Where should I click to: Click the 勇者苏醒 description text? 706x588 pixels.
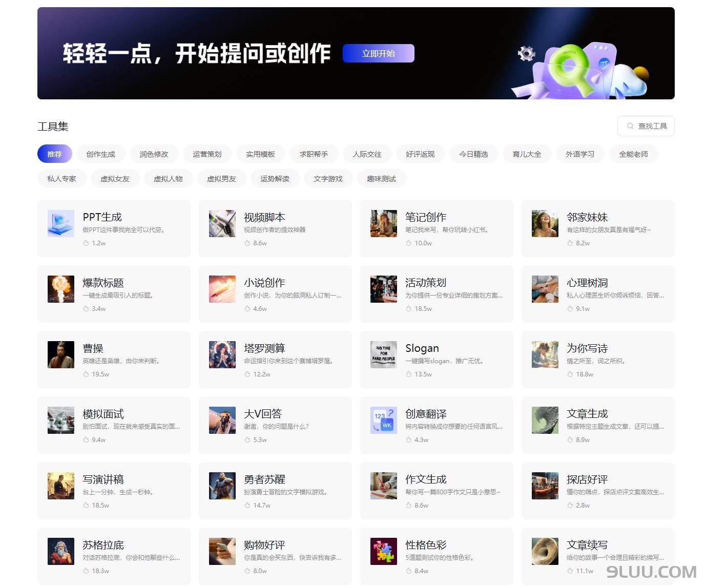click(x=286, y=492)
